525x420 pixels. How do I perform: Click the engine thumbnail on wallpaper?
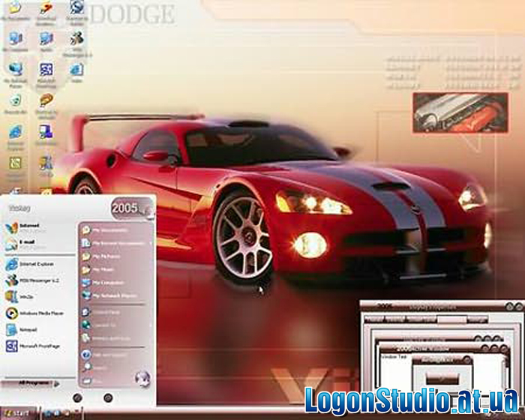460,112
